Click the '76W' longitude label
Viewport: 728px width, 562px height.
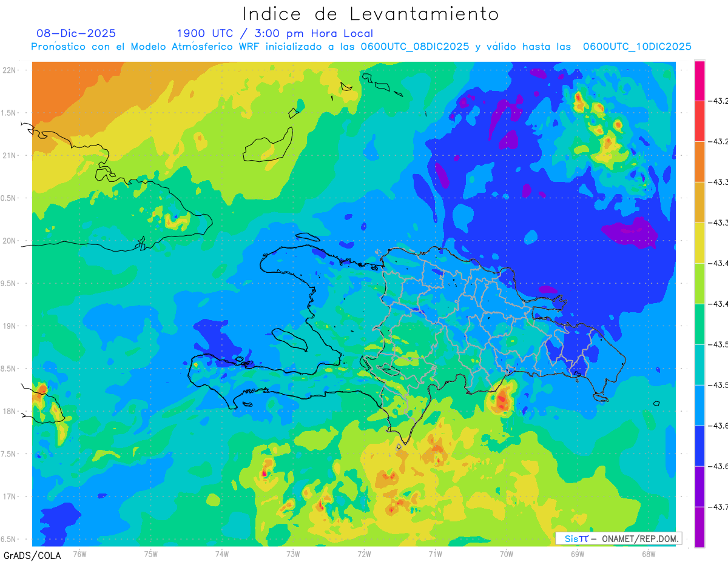[x=79, y=554]
